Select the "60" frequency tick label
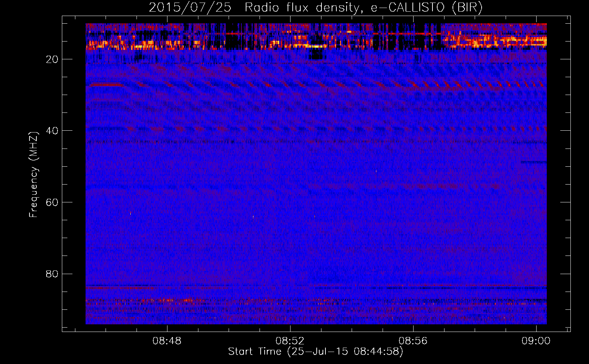Viewport: 589px width, 364px height. tap(52, 202)
